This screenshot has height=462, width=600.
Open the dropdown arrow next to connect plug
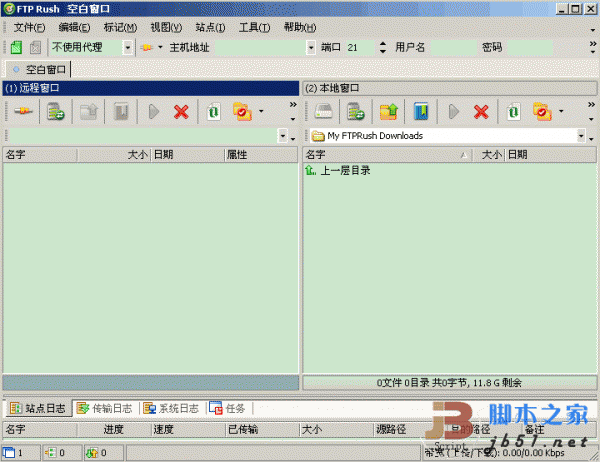[160, 47]
